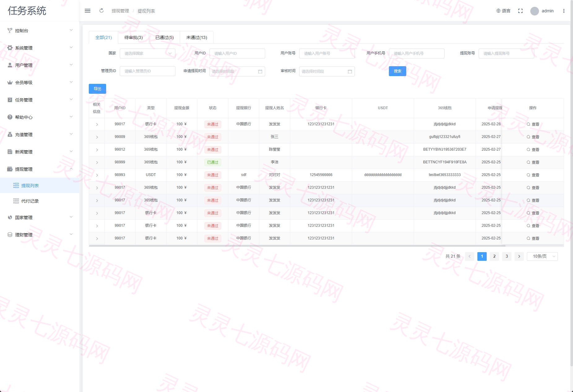Screen dimensions: 573x392
Task: Click the table horizontal scrollbar
Action: click(297, 246)
